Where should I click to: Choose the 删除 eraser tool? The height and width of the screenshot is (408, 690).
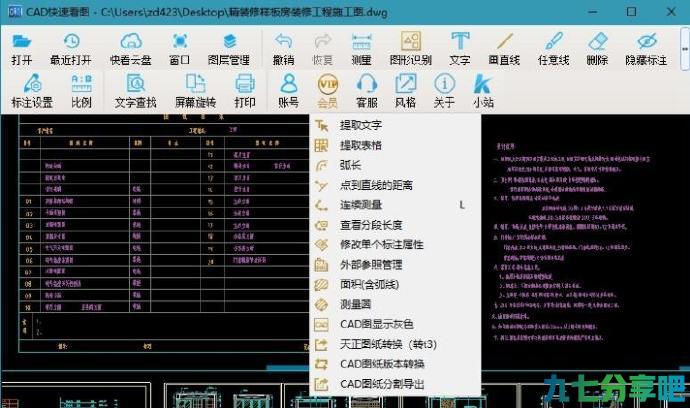tap(597, 49)
